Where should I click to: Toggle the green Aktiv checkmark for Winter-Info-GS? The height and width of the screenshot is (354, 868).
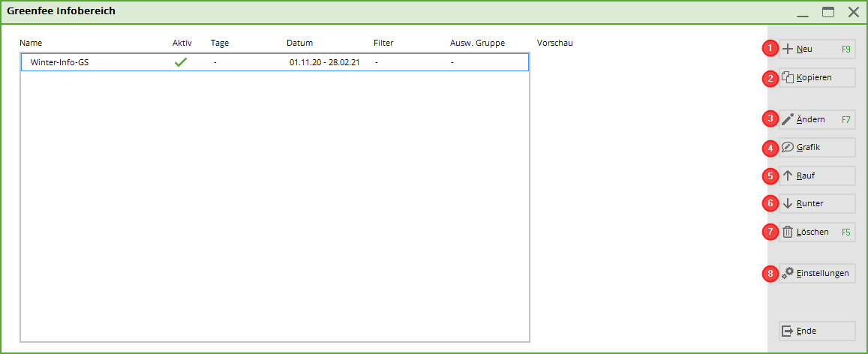tap(181, 62)
